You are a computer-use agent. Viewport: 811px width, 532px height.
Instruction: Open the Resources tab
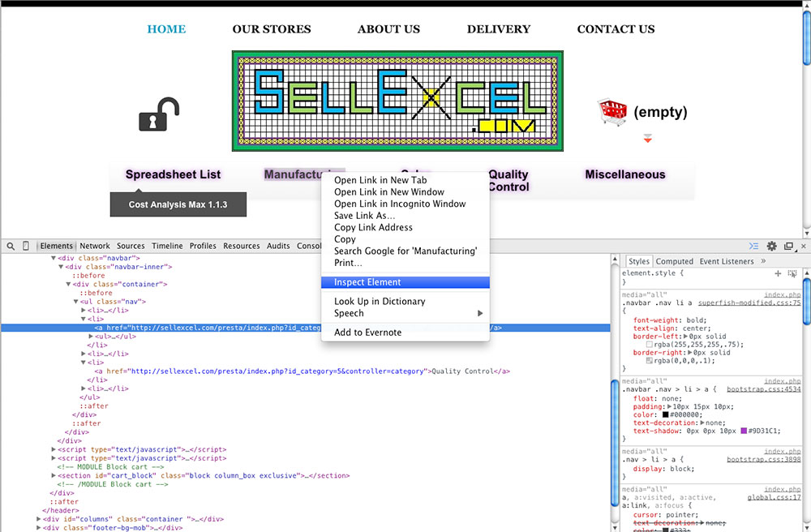[x=242, y=246]
